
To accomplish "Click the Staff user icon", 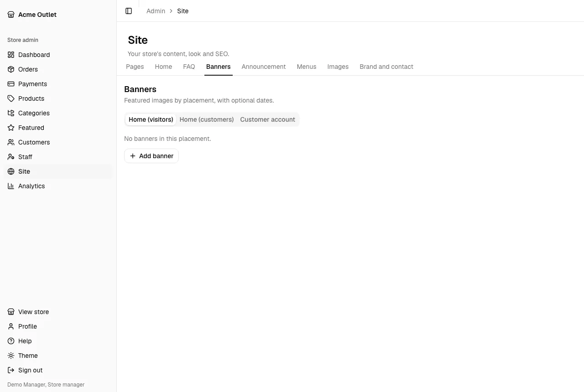I will tap(11, 157).
